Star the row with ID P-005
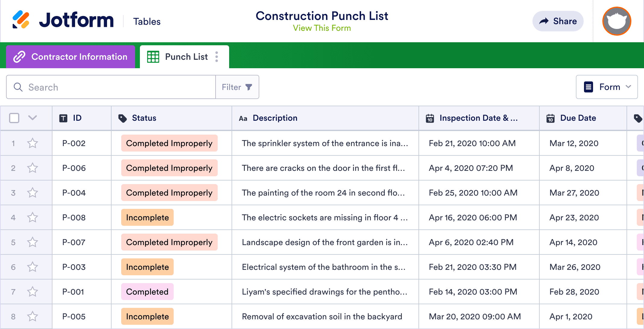The width and height of the screenshot is (644, 329). coord(33,316)
